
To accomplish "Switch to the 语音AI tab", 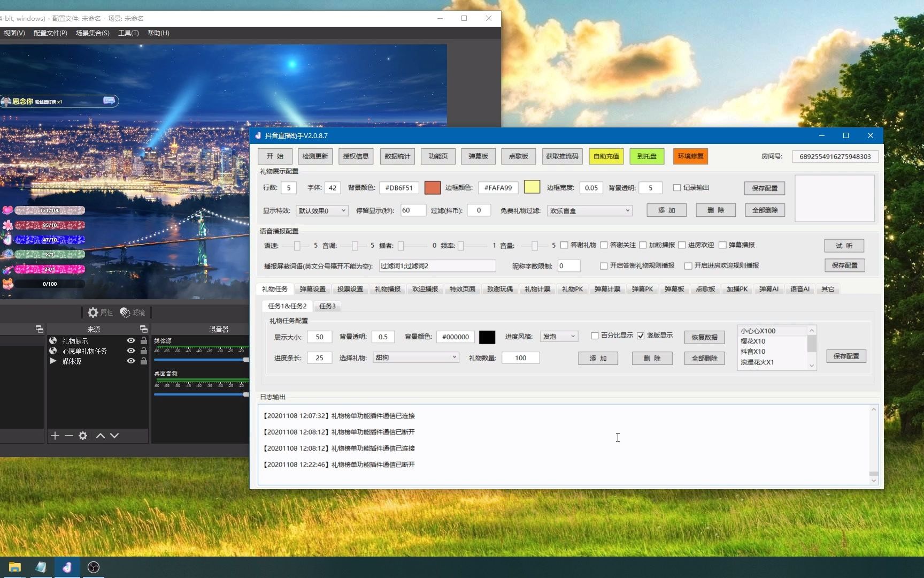I will pyautogui.click(x=800, y=289).
